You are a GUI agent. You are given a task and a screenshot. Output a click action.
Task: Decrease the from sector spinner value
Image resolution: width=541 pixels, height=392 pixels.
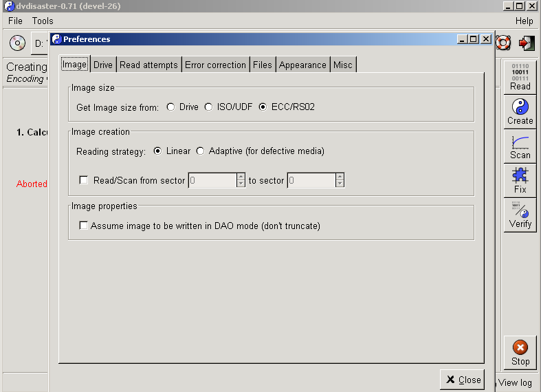tap(241, 184)
